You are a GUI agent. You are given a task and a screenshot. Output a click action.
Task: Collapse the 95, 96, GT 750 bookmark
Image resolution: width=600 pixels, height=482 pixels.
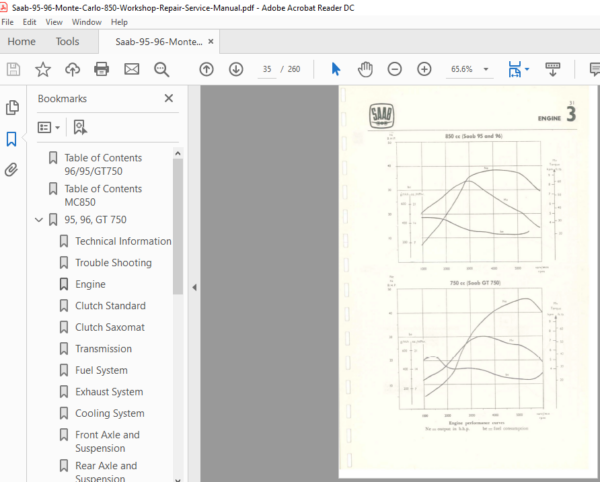point(39,220)
